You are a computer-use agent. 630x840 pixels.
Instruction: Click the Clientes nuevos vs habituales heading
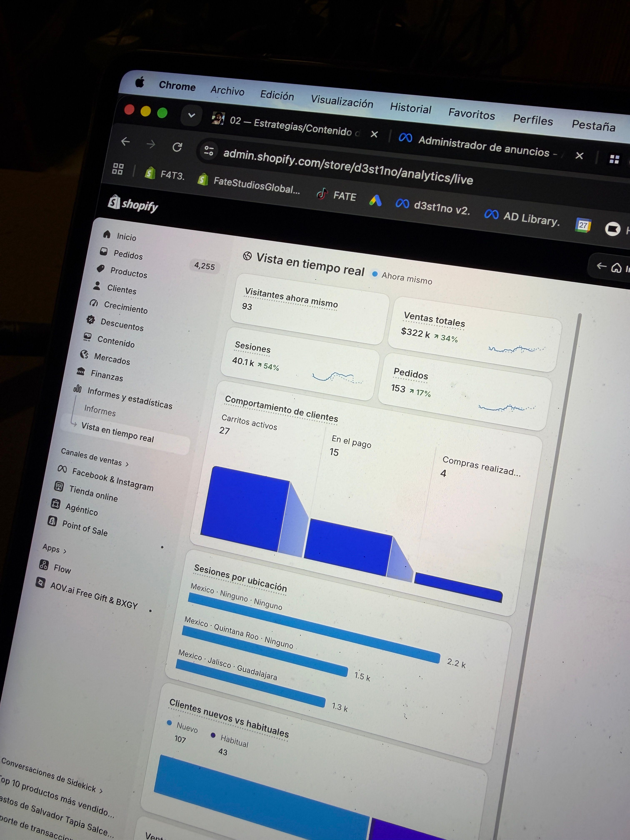click(229, 718)
